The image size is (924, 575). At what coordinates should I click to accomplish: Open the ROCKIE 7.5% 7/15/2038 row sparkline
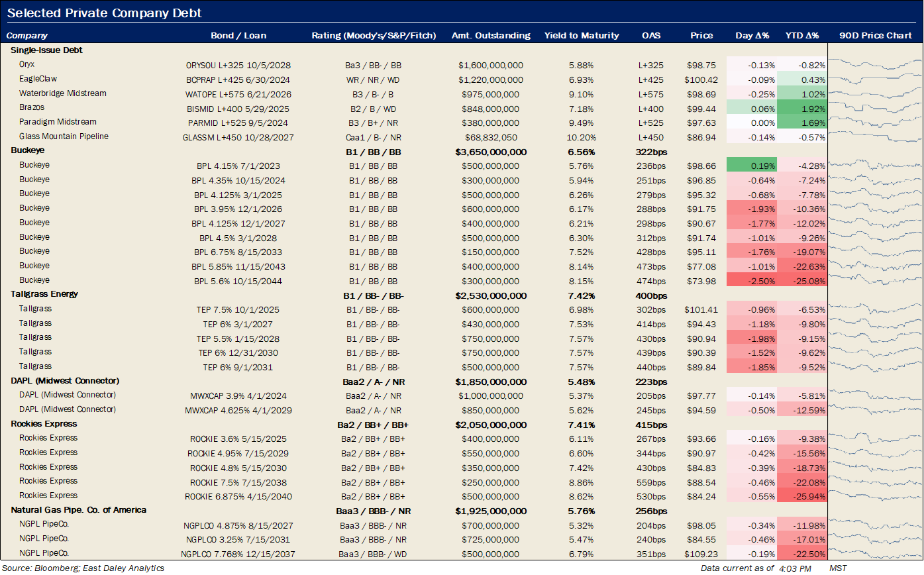[x=875, y=482]
